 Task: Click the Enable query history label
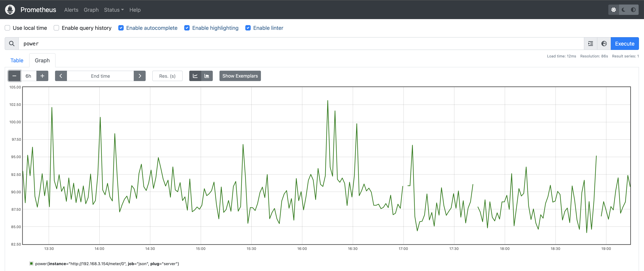coord(87,28)
